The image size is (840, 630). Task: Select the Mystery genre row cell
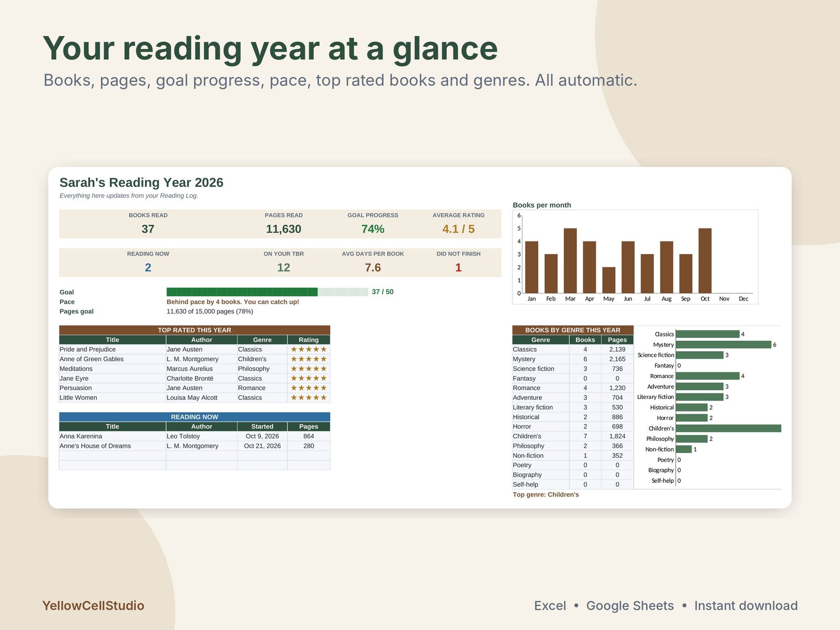[541, 359]
